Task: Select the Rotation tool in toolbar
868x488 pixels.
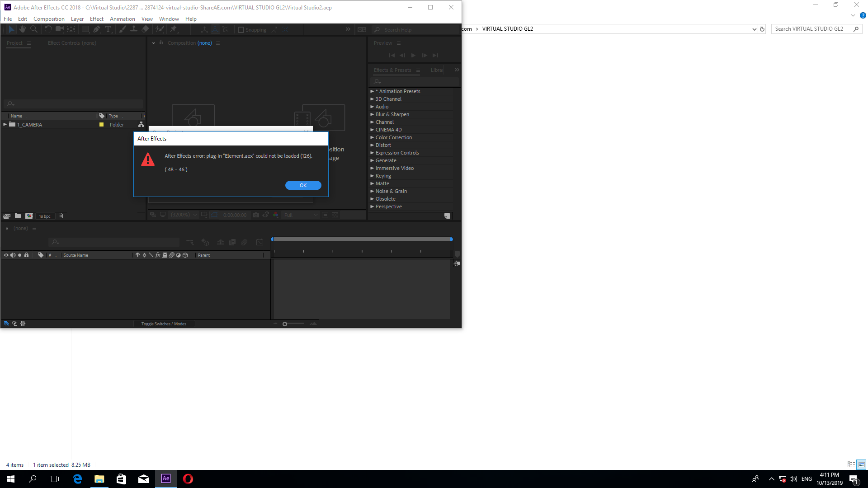Action: pos(47,29)
